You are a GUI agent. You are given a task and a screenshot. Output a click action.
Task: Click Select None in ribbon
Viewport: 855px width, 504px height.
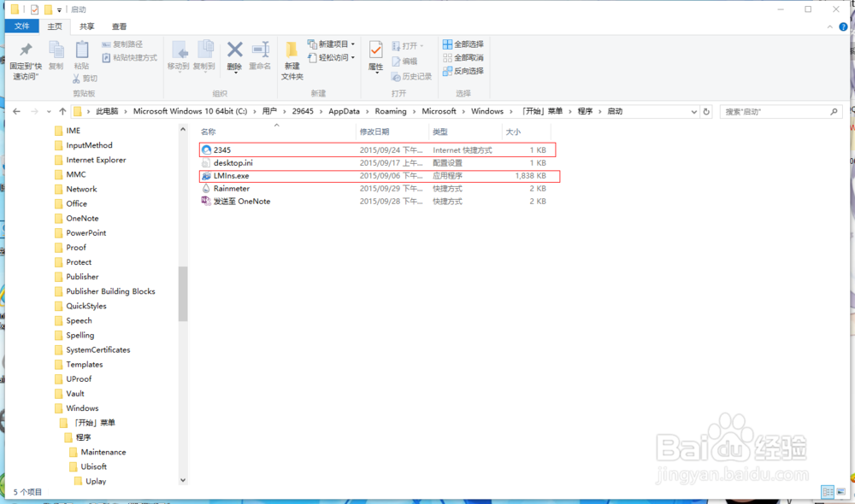point(463,57)
